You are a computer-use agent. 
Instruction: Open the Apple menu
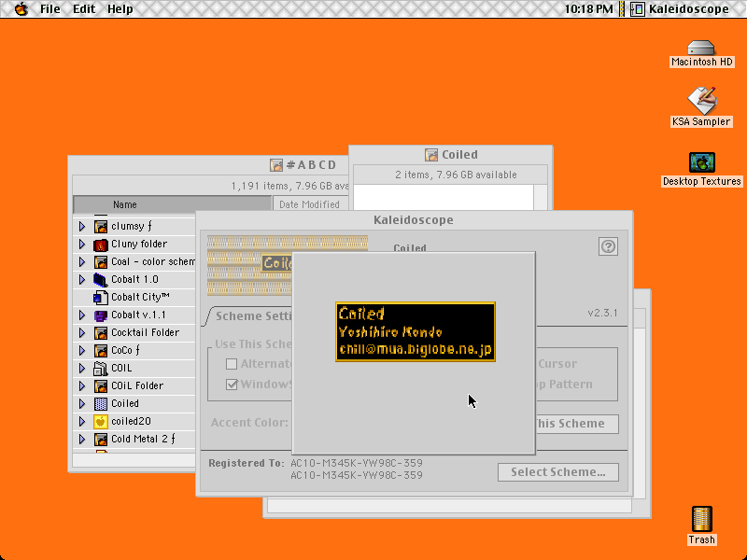tap(21, 8)
